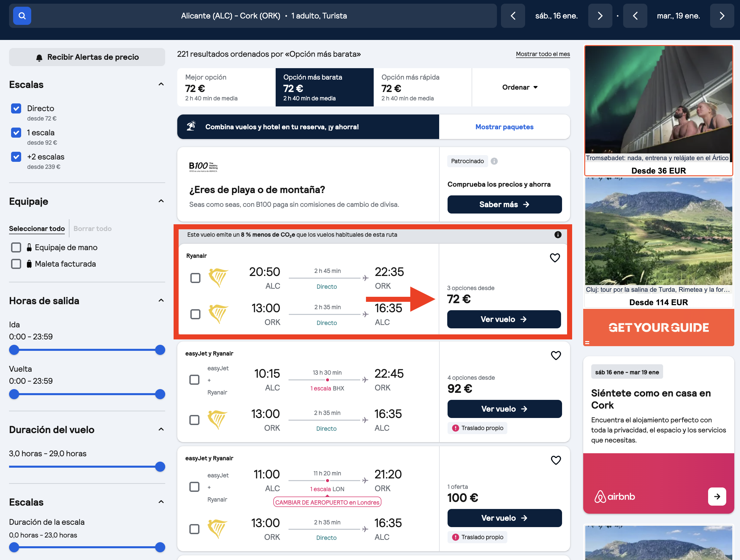Select the 20:50 ALC Ryanair outbound checkbox
The height and width of the screenshot is (560, 740).
pos(195,278)
